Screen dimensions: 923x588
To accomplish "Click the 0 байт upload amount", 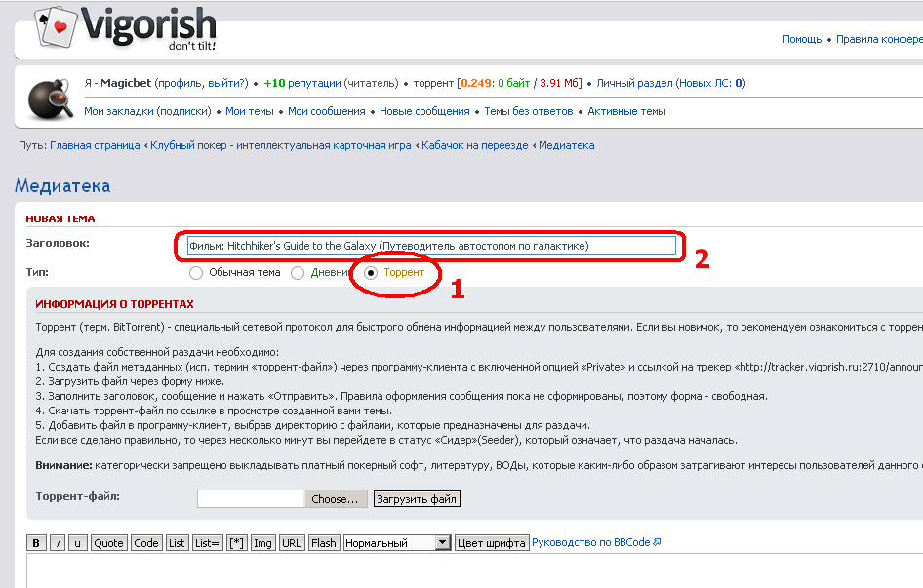I will [x=514, y=83].
